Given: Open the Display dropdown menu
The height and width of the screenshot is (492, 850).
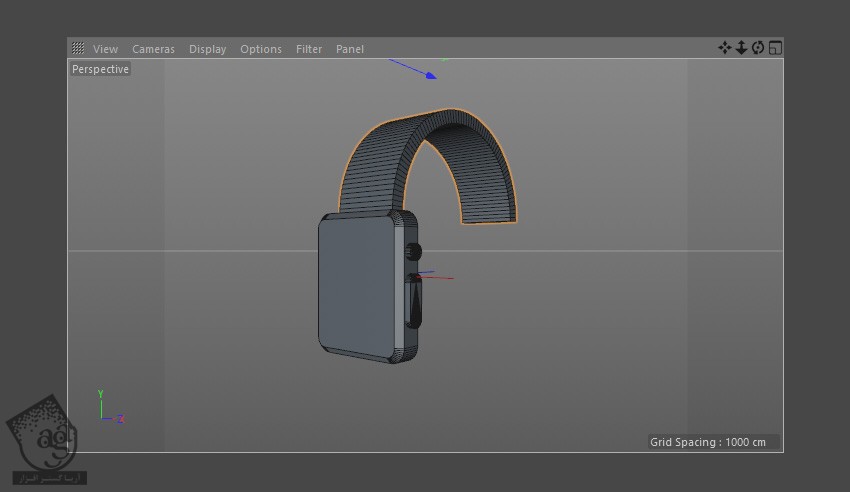Looking at the screenshot, I should point(207,49).
